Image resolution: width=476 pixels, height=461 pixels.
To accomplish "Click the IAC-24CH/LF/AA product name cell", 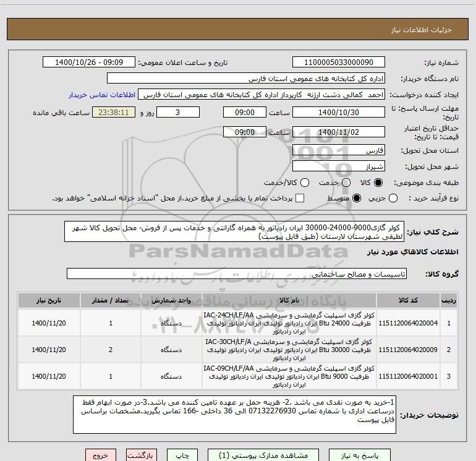I will pos(289,323).
